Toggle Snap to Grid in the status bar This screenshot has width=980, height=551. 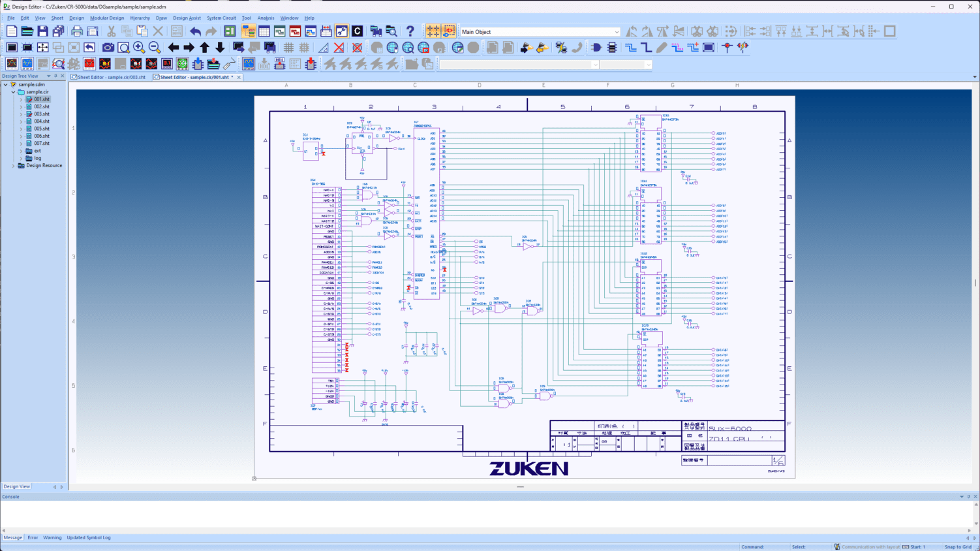tap(958, 547)
